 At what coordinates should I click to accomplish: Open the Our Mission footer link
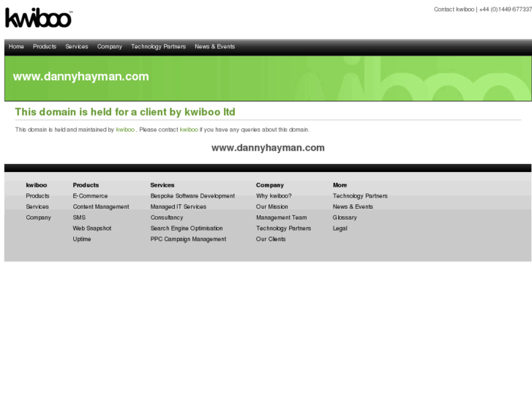coord(272,206)
